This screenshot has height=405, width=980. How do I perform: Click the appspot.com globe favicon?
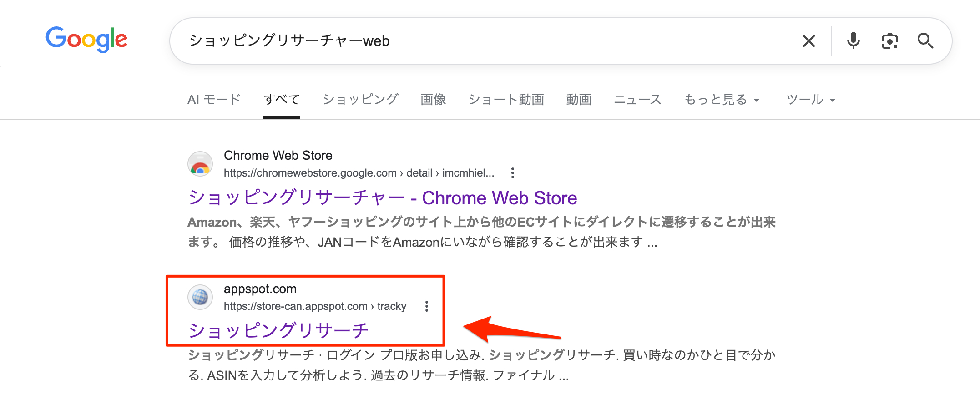pos(200,297)
